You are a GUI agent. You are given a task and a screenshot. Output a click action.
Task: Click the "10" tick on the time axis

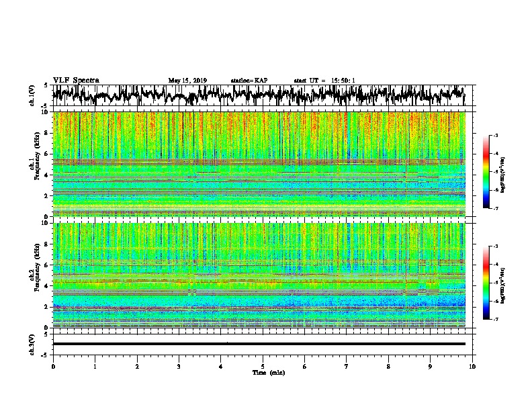(x=472, y=367)
